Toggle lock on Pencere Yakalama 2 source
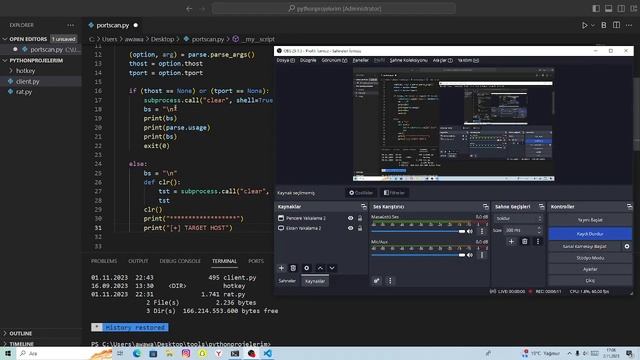Screen dimensions: 640x360 click(x=360, y=218)
